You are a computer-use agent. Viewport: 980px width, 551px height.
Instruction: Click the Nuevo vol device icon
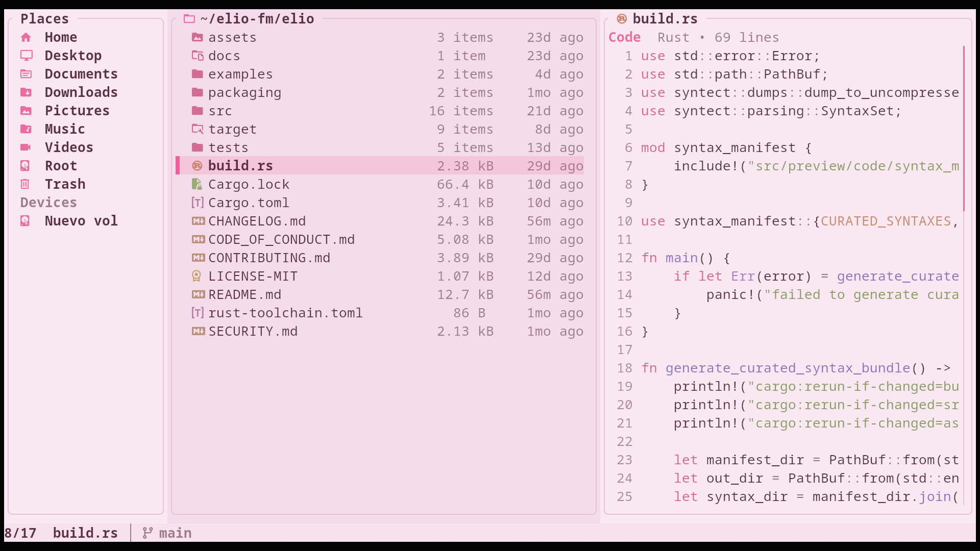click(x=25, y=221)
